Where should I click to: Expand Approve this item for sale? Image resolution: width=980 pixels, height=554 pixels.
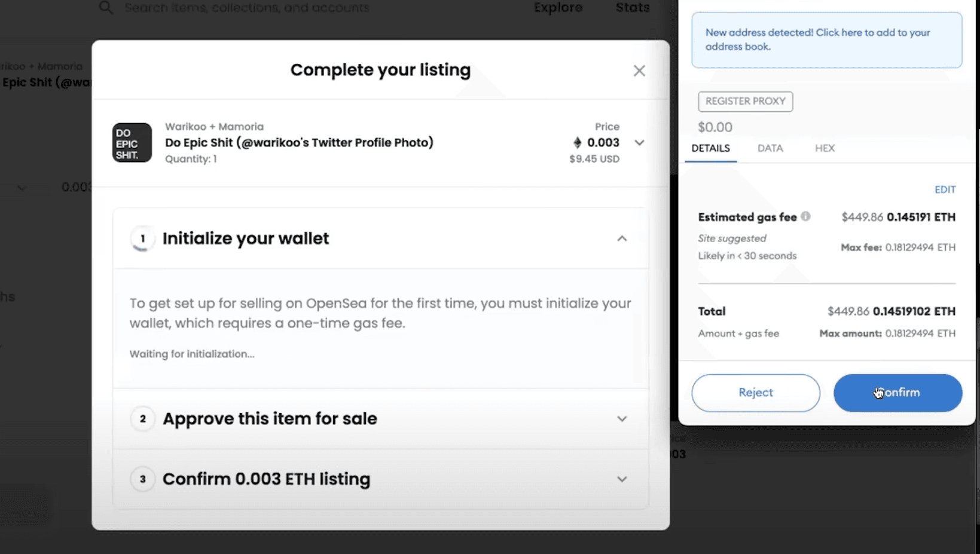coord(622,419)
